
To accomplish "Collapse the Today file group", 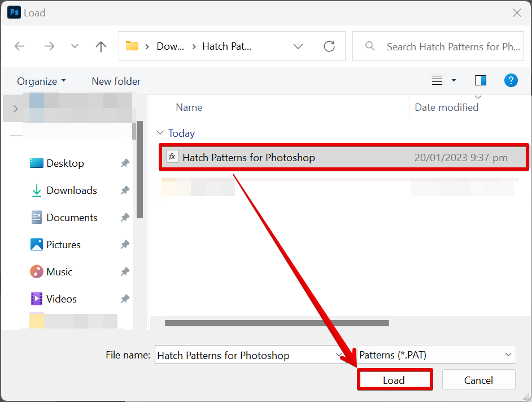I will tap(159, 133).
